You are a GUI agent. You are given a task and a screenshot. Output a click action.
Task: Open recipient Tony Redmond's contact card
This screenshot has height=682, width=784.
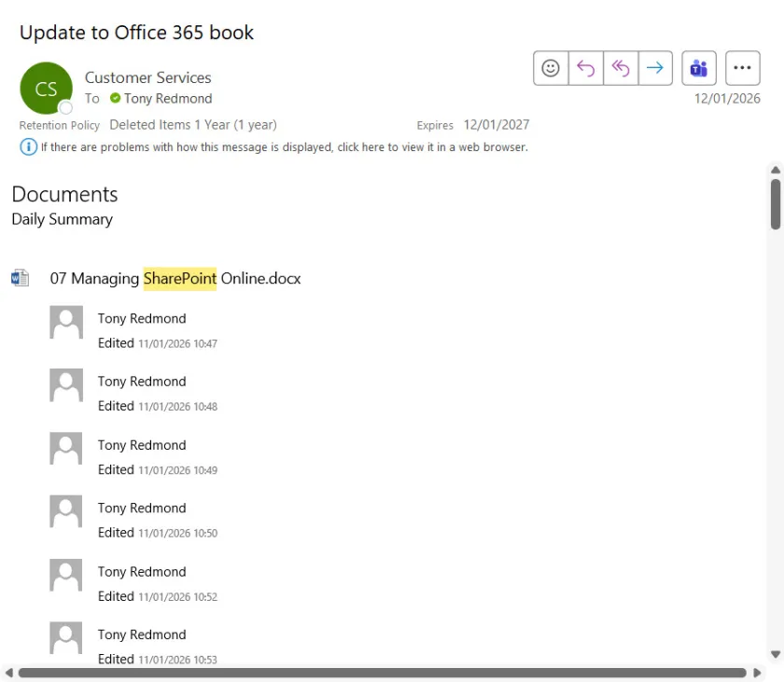(168, 98)
